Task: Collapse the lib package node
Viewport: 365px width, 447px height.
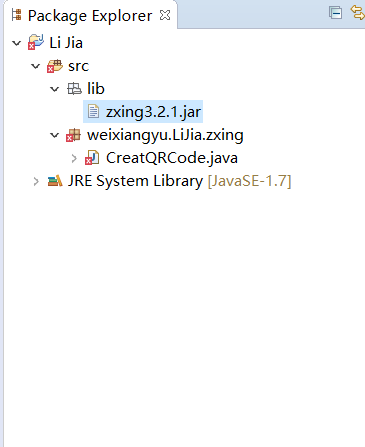Action: coord(54,89)
